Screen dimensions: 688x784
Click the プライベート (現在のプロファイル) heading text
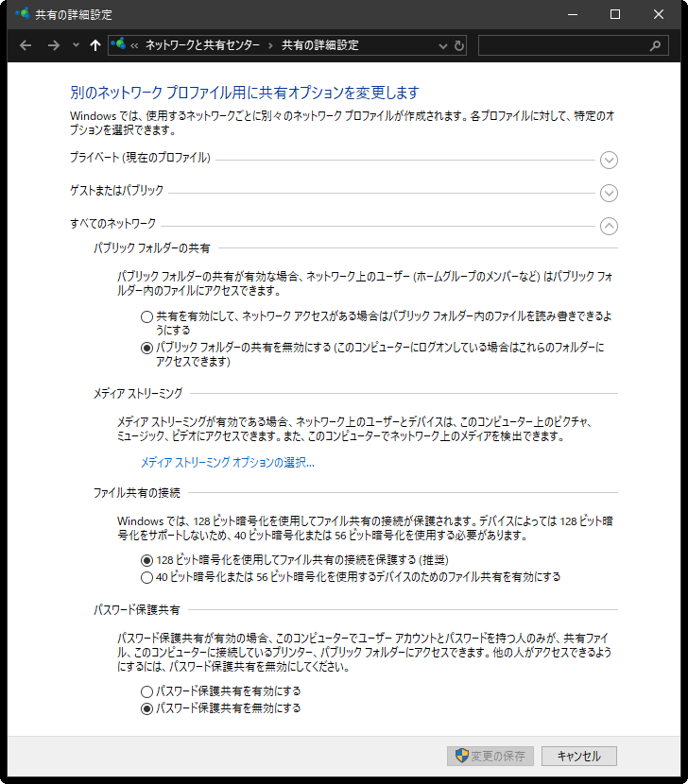[x=140, y=158]
